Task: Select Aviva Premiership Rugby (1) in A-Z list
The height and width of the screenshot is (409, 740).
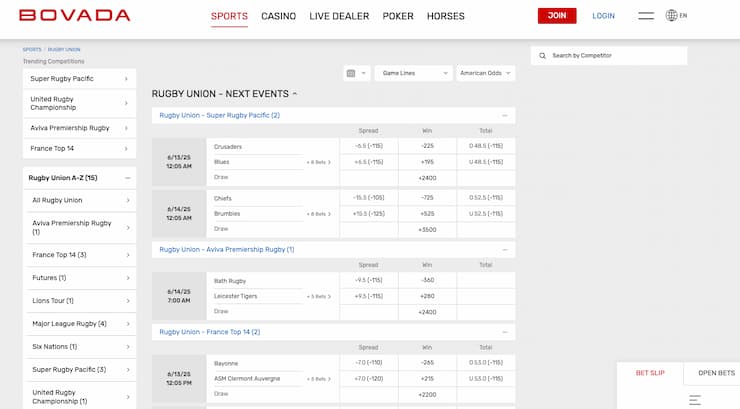Action: pyautogui.click(x=80, y=227)
